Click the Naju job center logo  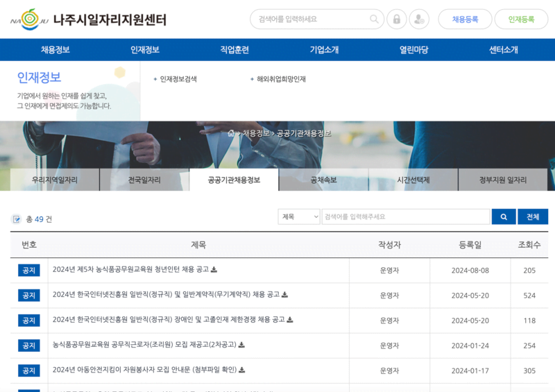(x=89, y=19)
